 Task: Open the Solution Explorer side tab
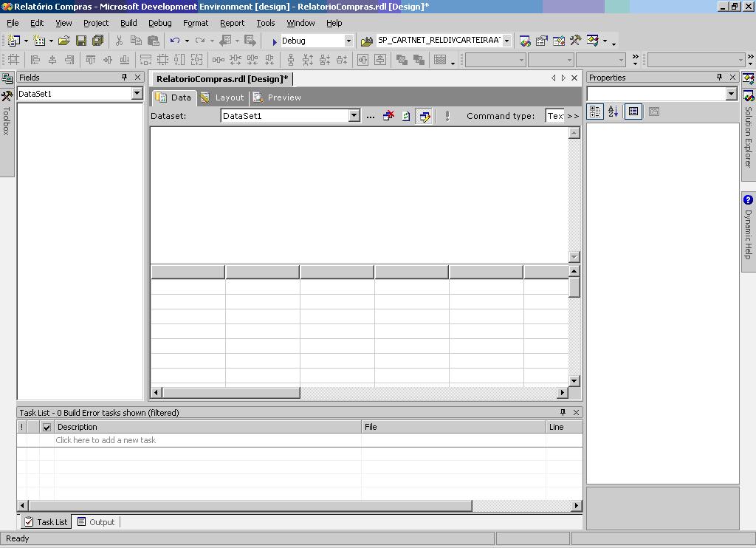coord(748,131)
